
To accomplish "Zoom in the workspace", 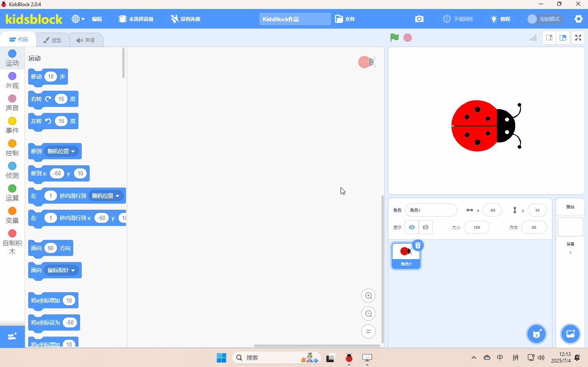I will [x=368, y=295].
